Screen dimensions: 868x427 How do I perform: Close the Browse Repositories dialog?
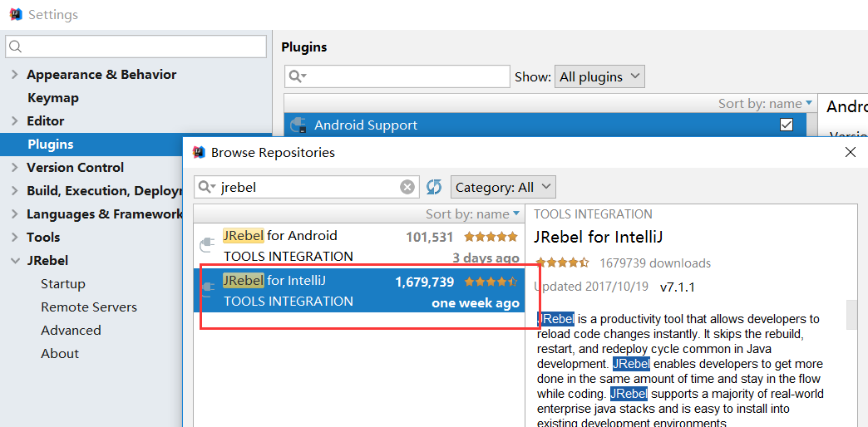point(850,152)
